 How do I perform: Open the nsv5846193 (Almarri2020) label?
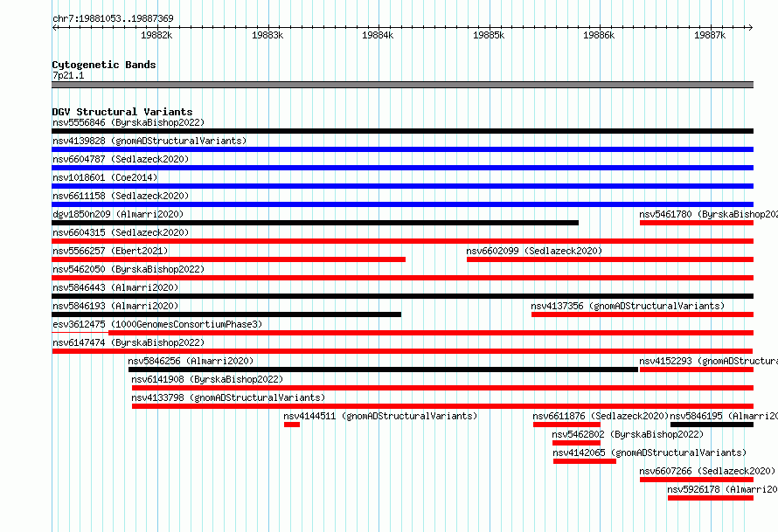pos(115,306)
